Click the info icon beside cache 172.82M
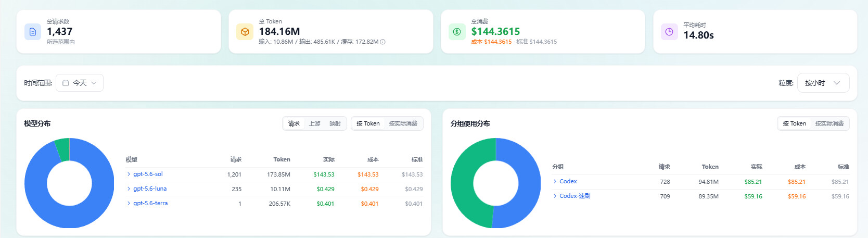 [383, 42]
